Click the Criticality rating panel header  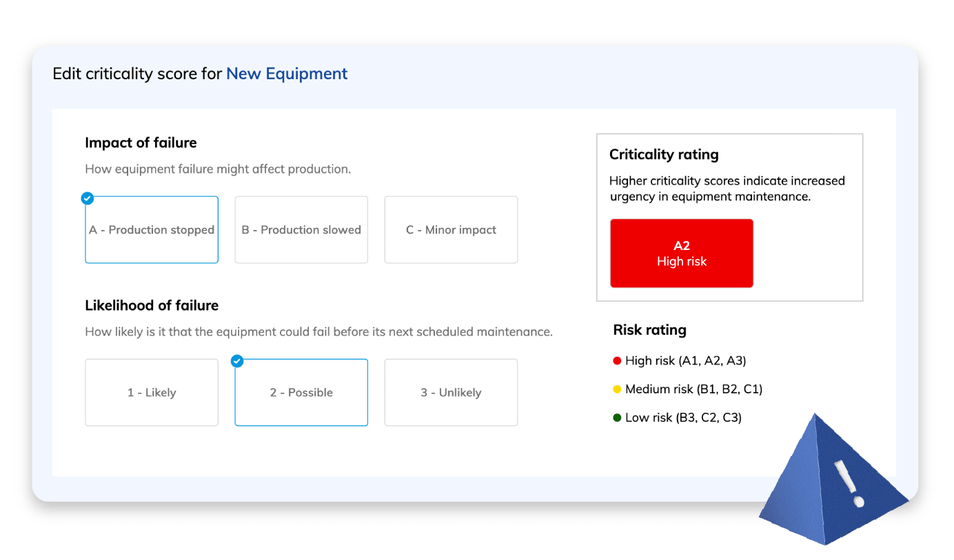[x=664, y=154]
